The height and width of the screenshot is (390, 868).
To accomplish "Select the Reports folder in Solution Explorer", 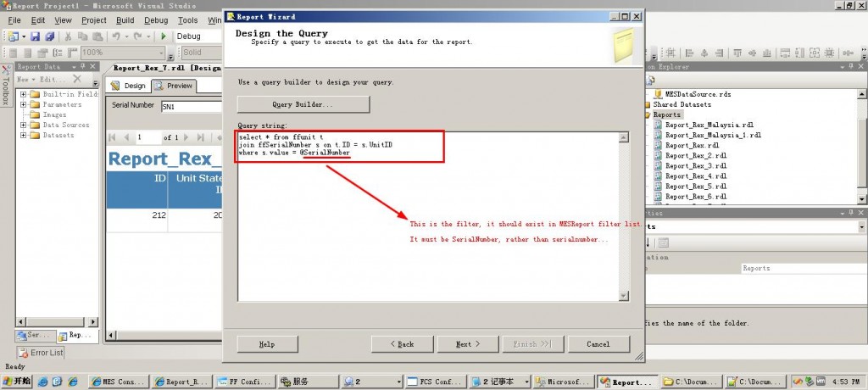I will tap(667, 114).
